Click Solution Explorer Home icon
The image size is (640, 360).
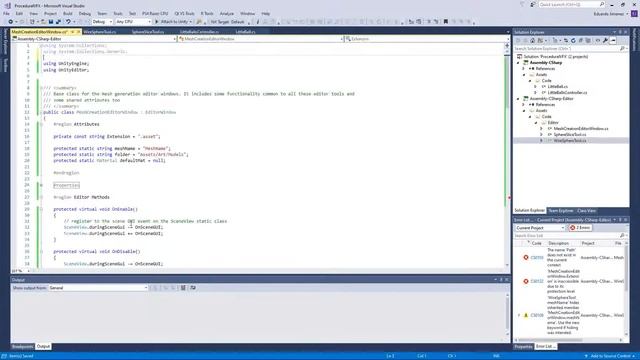coord(533,40)
